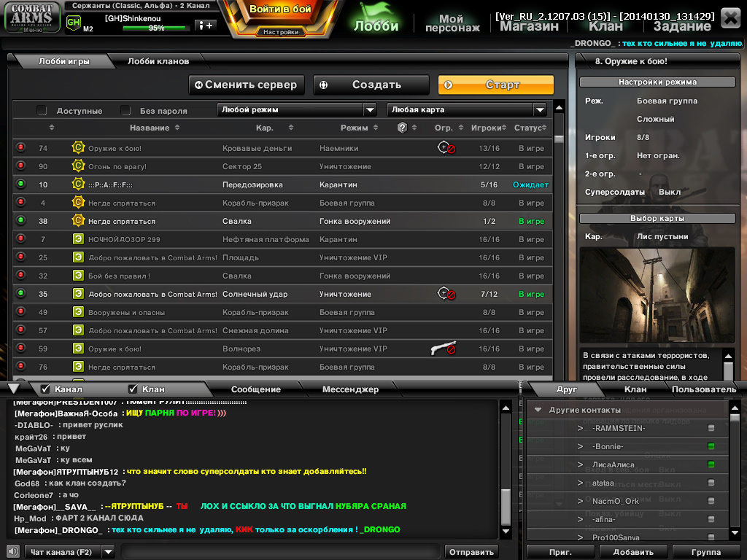Viewport: 747px width, 560px height.
Task: Click the plus icon on Создать button
Action: pyautogui.click(x=323, y=85)
